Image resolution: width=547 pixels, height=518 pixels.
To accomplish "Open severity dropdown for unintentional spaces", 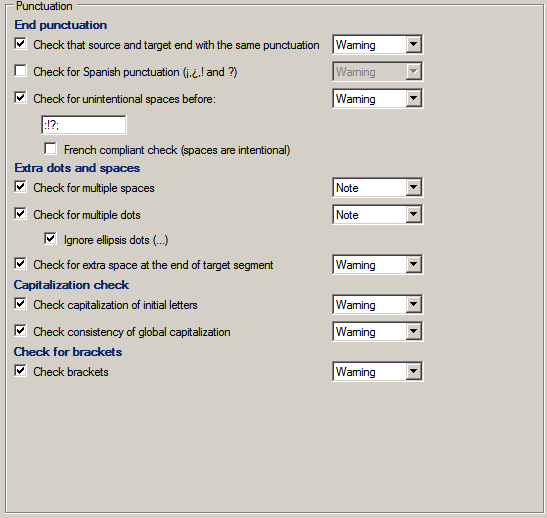I will click(x=377, y=99).
